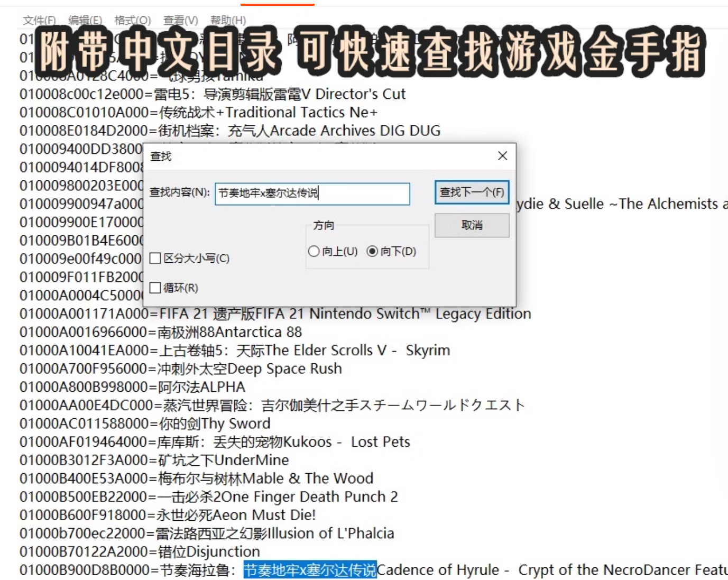Close the 查找 dialog

click(x=502, y=155)
